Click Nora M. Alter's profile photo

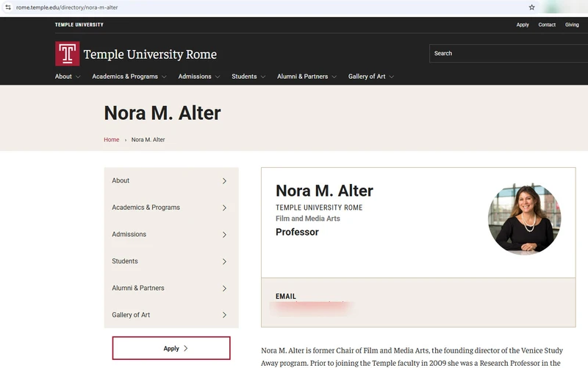pos(524,219)
